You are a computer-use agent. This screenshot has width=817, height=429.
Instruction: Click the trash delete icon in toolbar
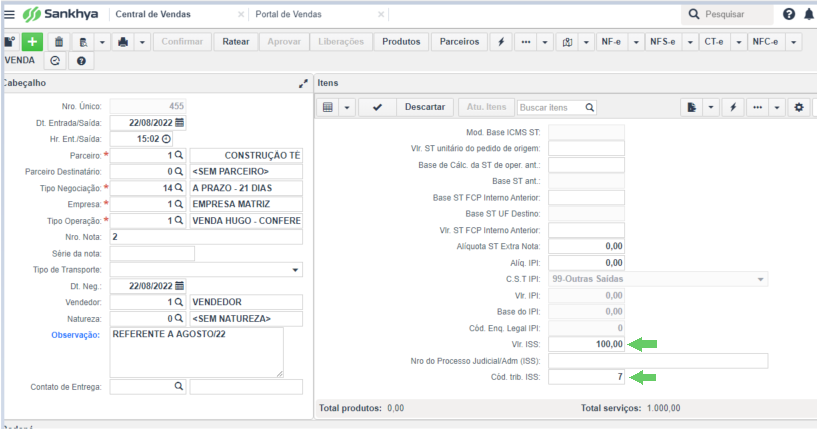point(59,42)
